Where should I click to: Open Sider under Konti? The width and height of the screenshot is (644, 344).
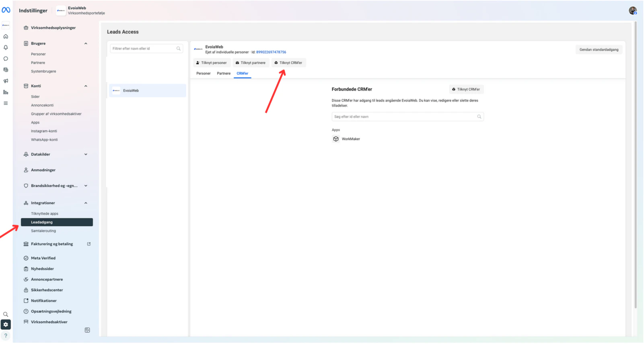[35, 97]
